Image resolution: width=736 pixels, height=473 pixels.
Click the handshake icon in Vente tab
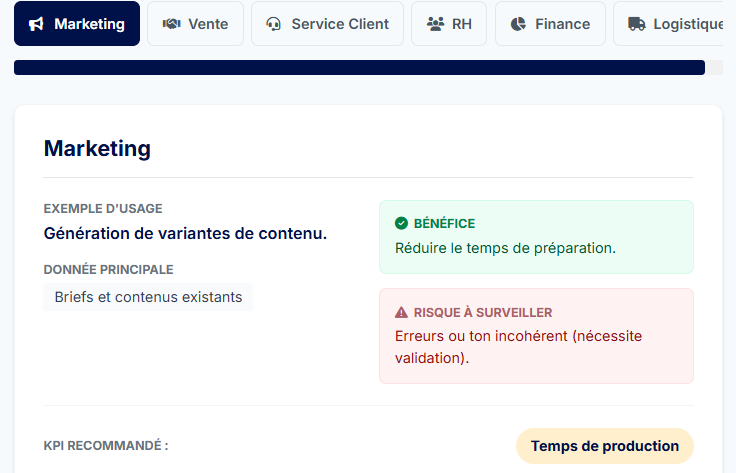click(171, 23)
